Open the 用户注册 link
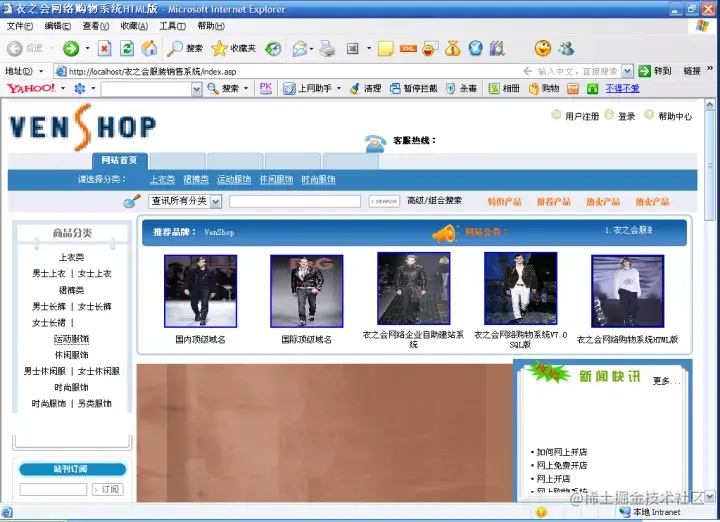 582,116
